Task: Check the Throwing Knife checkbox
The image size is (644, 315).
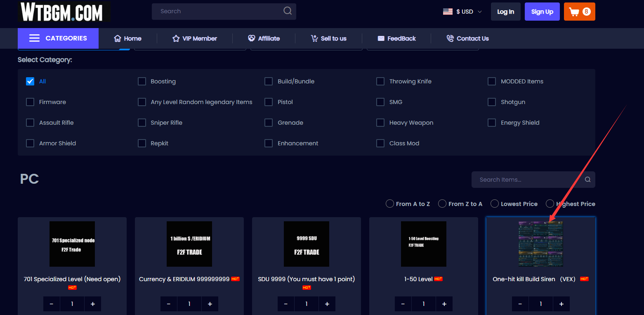Action: pyautogui.click(x=380, y=81)
